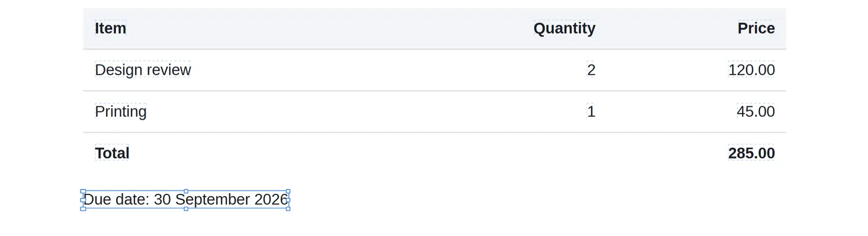Click the bold "Total" label

pyautogui.click(x=112, y=153)
